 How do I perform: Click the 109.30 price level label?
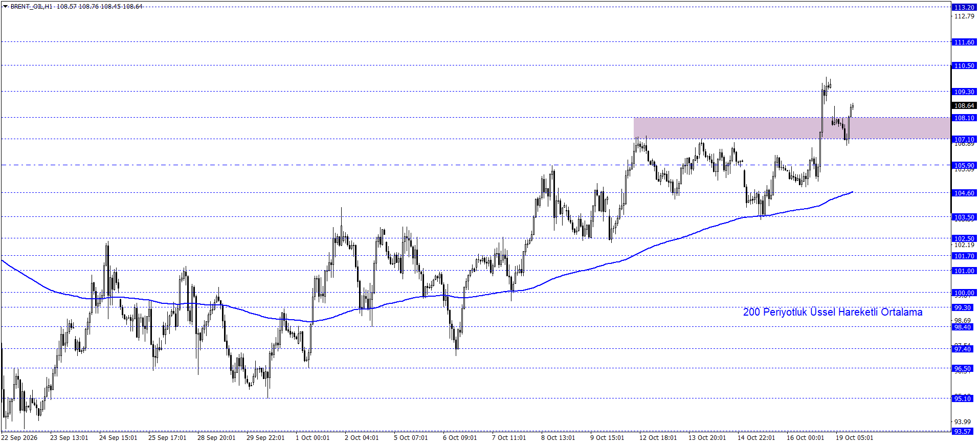(x=964, y=92)
